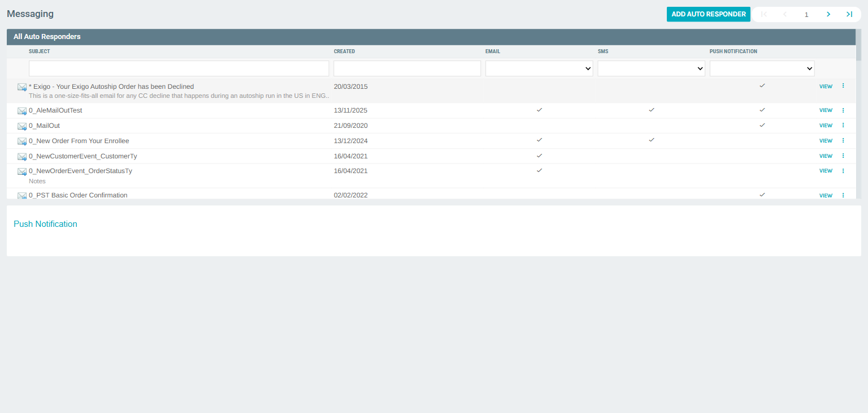
Task: Open the Push Notification filter dropdown
Action: (762, 68)
